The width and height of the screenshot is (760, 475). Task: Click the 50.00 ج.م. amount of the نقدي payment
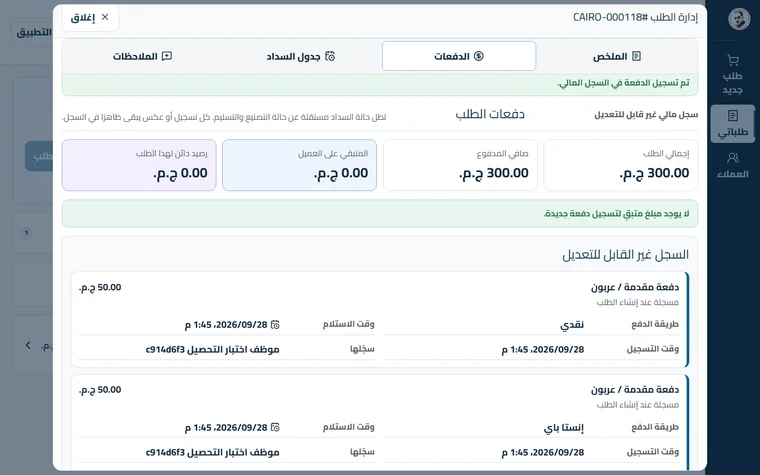100,287
